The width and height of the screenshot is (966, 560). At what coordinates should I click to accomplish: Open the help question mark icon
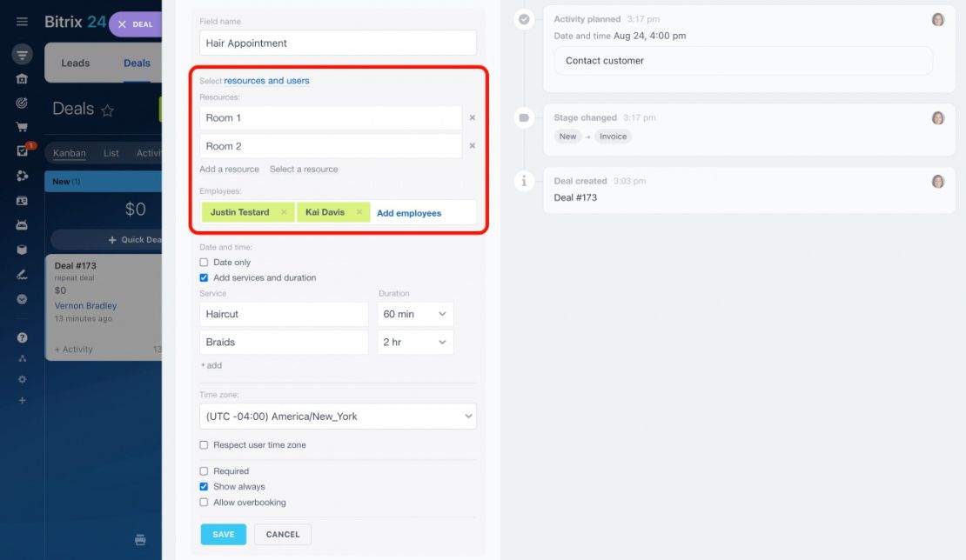pos(22,337)
